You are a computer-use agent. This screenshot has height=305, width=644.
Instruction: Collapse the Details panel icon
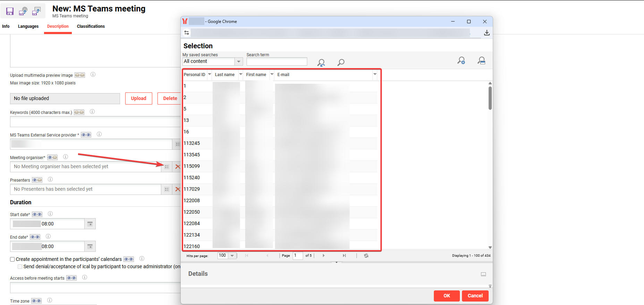tap(483, 274)
